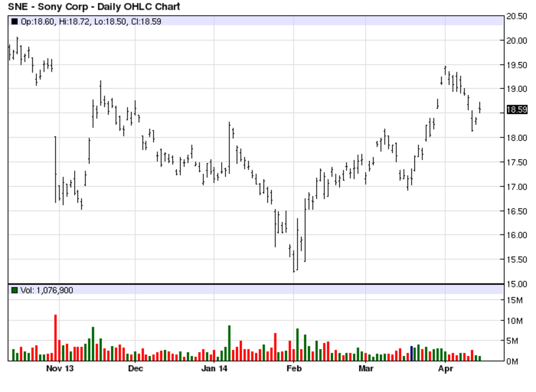Click the tall green volume bar just after Feb
Viewport: 536px width, 392px height.
tap(297, 344)
